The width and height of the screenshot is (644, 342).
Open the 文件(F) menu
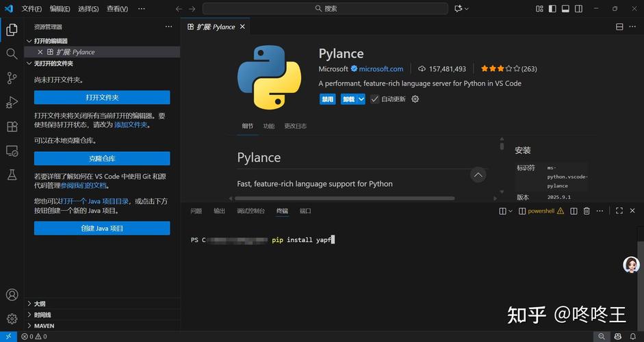tap(31, 9)
